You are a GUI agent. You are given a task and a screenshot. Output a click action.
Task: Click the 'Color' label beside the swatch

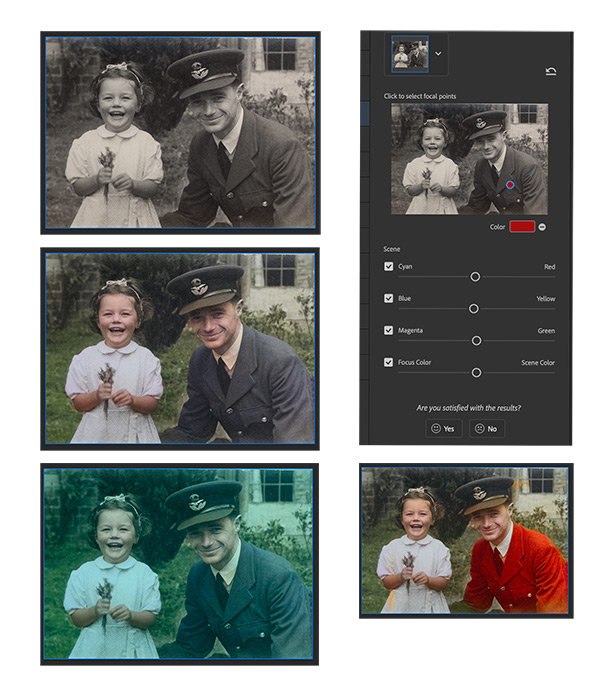497,227
